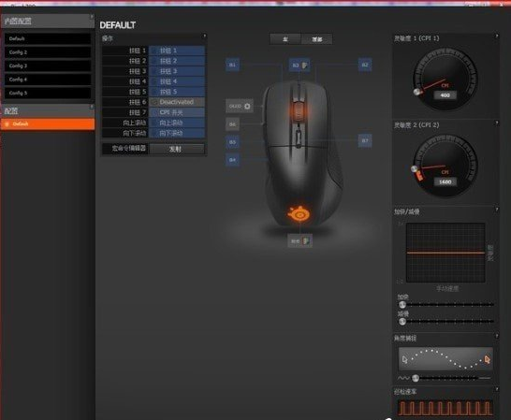Click the CPI 2 value field showing 1600
Image resolution: width=511 pixels, height=420 pixels.
tap(445, 181)
